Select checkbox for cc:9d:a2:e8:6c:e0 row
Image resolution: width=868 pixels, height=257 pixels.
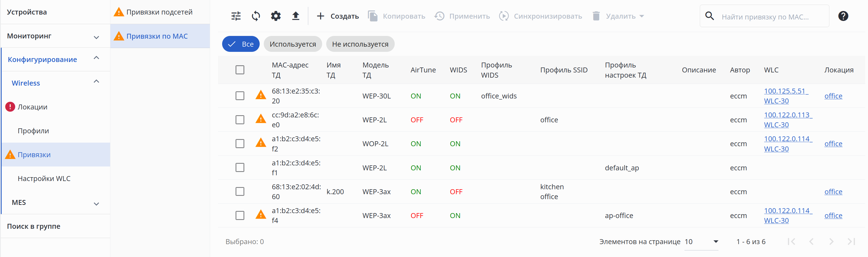point(240,120)
